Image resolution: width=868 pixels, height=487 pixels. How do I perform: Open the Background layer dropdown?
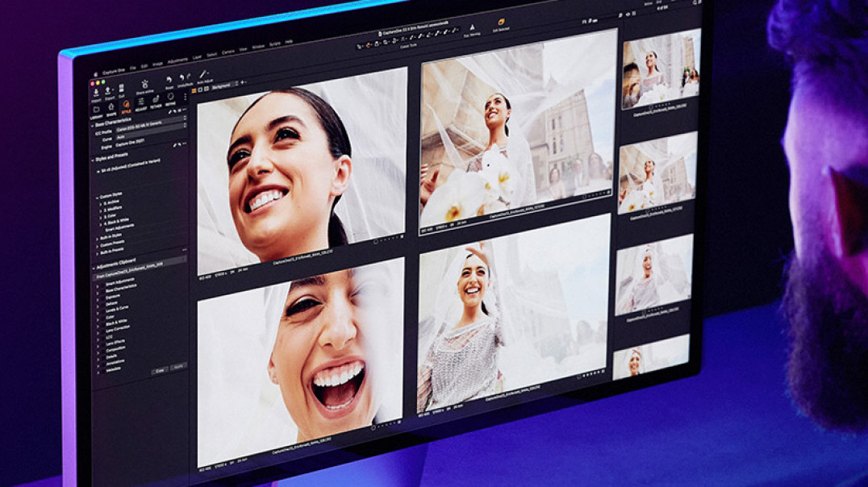[x=225, y=85]
